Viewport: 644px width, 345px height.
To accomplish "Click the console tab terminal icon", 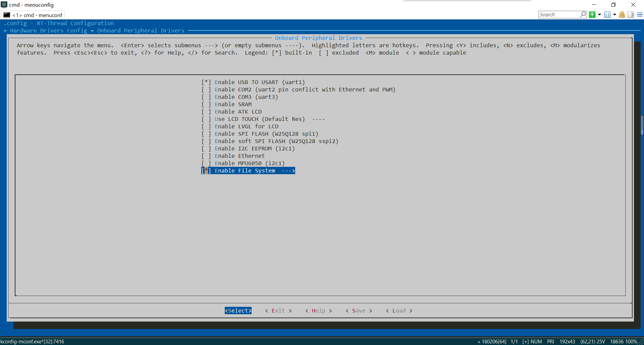I will point(7,15).
